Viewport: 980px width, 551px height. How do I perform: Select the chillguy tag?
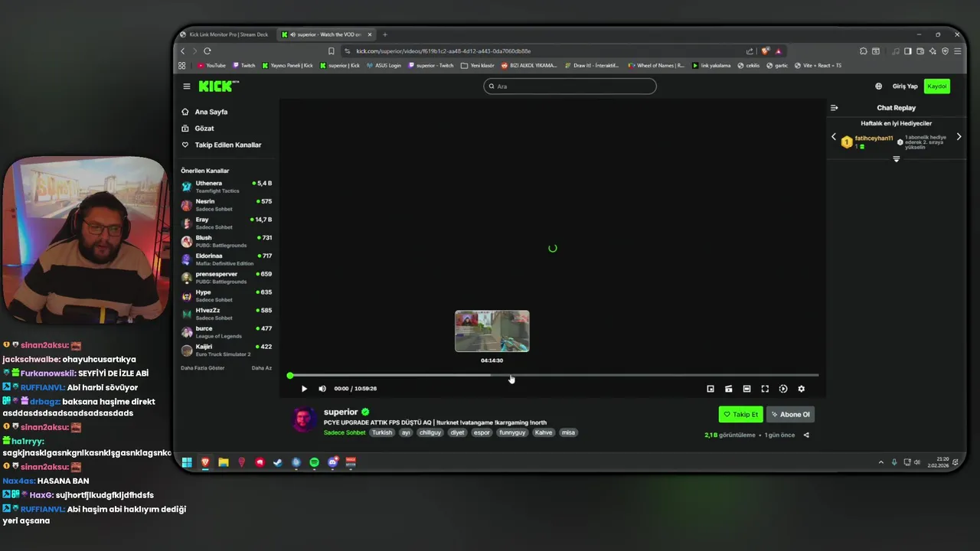430,432
